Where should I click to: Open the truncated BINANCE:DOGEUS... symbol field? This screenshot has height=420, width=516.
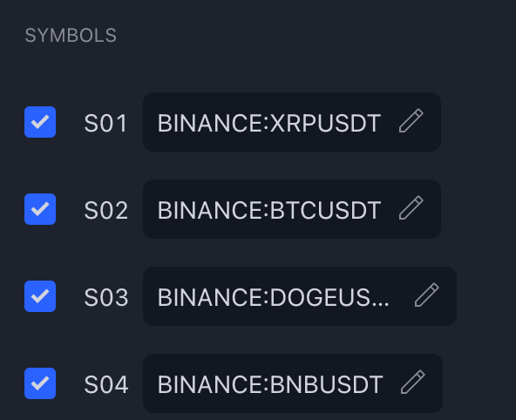click(x=300, y=296)
